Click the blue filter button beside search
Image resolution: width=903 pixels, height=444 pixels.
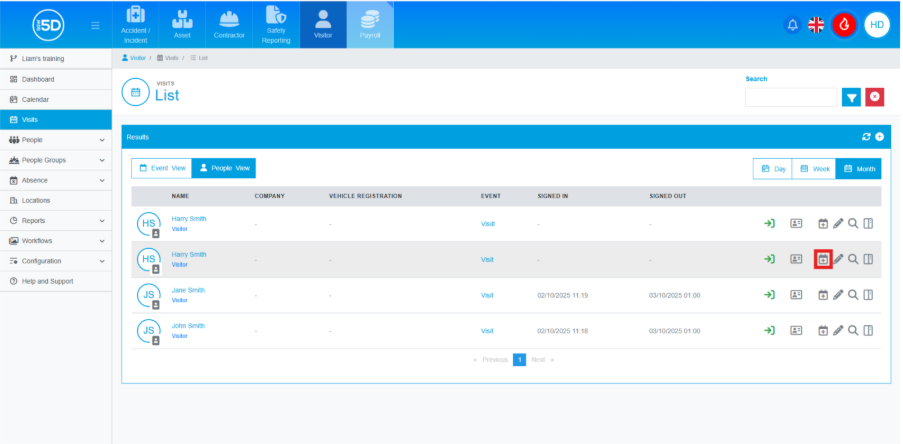coord(851,97)
